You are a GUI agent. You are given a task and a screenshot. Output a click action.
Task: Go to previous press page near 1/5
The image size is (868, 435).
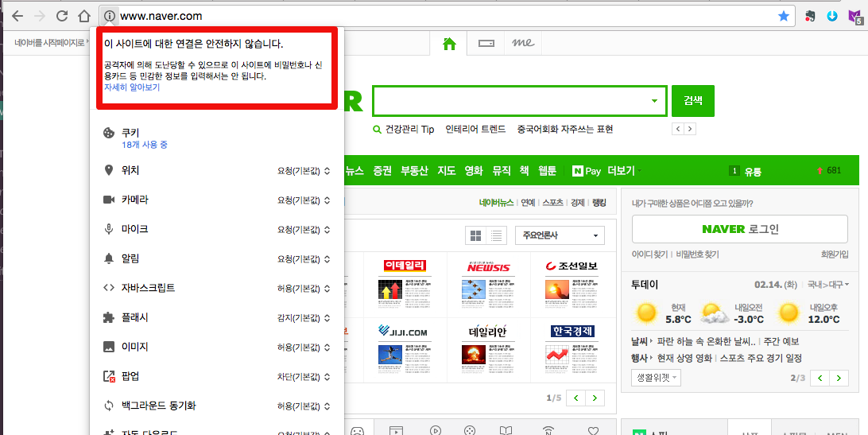pyautogui.click(x=575, y=398)
